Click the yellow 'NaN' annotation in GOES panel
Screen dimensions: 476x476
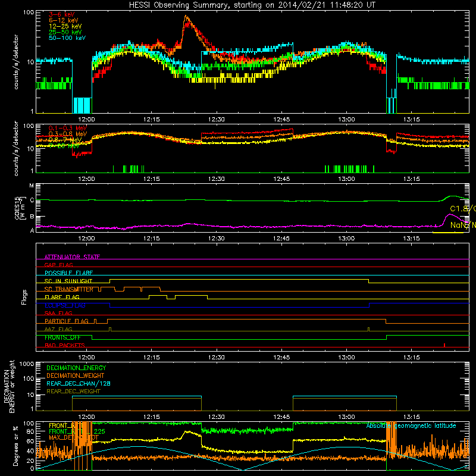[463, 225]
